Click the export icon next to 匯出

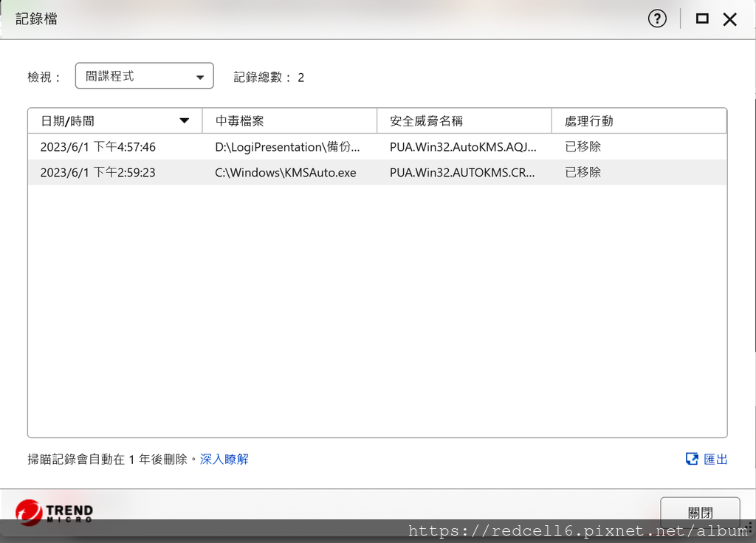[x=690, y=459]
